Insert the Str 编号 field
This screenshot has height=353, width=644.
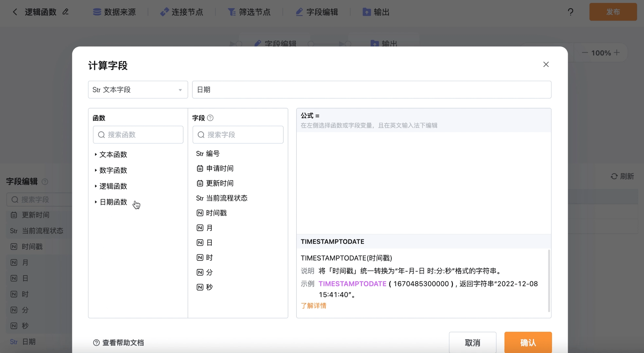(x=208, y=154)
